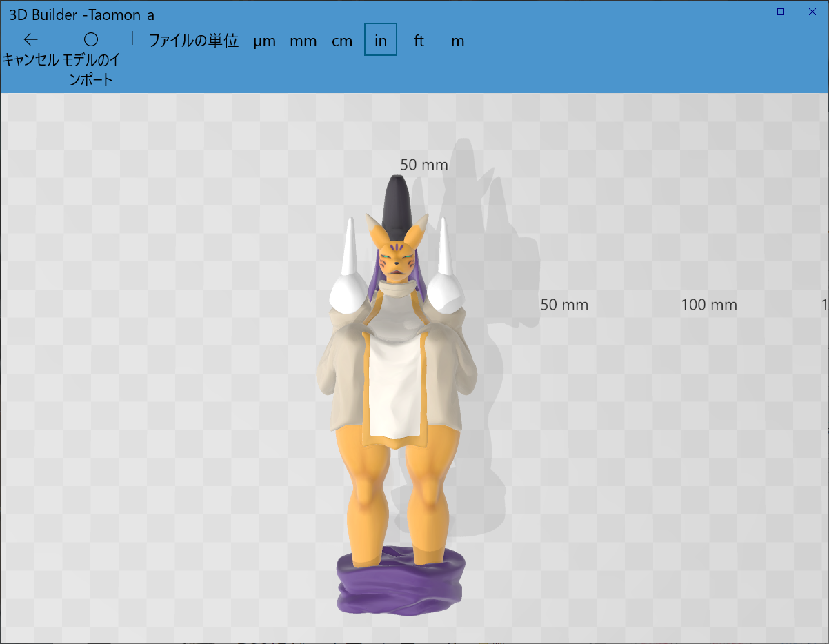Select in (inches) as file unit
829x644 pixels.
[381, 41]
